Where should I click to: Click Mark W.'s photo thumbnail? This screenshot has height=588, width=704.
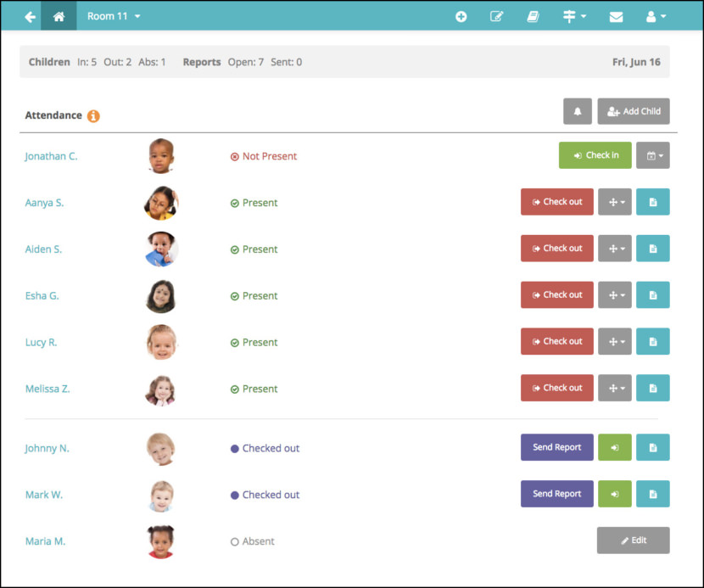point(161,496)
